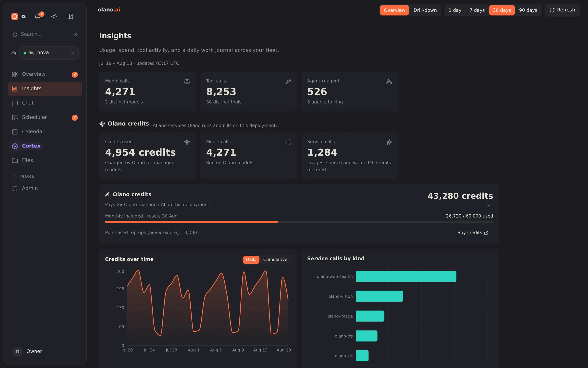The image size is (588, 368).
Task: Toggle the light theme sun icon
Action: (54, 16)
